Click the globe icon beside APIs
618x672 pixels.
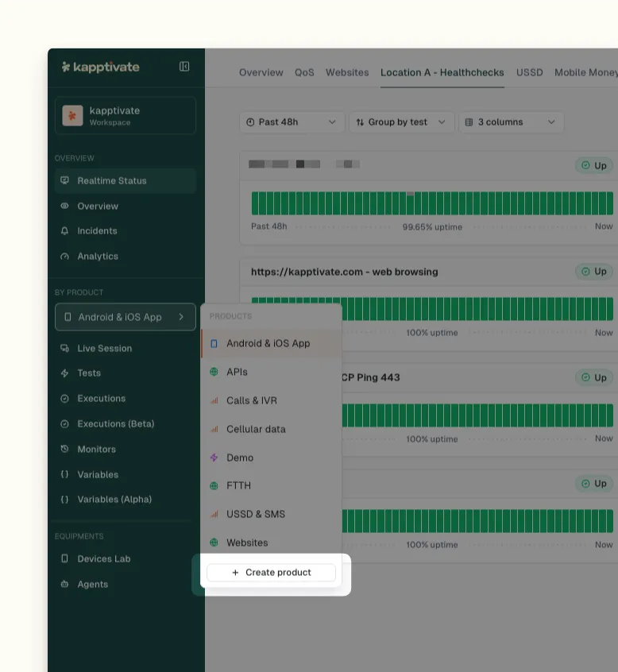pos(214,372)
